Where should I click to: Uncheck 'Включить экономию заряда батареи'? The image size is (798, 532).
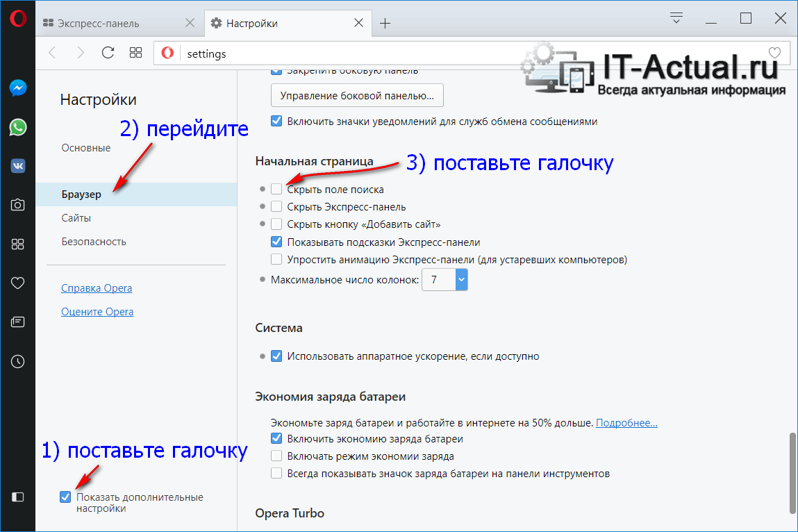[276, 438]
